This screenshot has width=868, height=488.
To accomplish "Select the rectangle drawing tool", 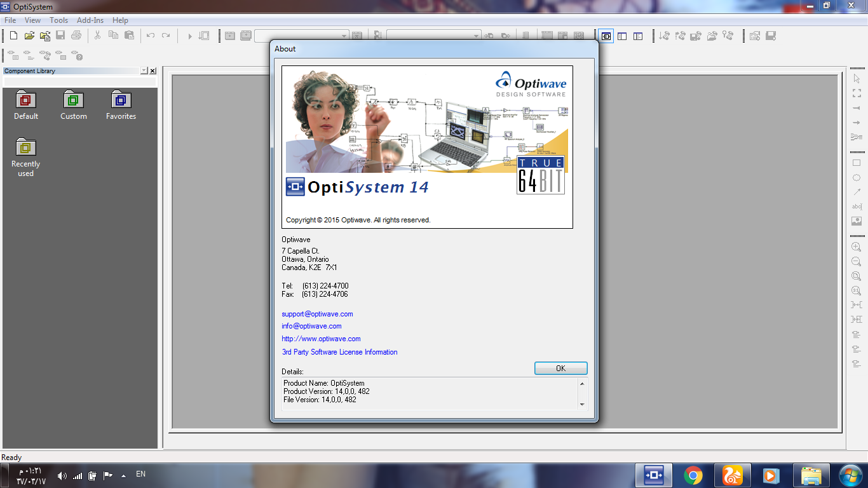I will [857, 163].
